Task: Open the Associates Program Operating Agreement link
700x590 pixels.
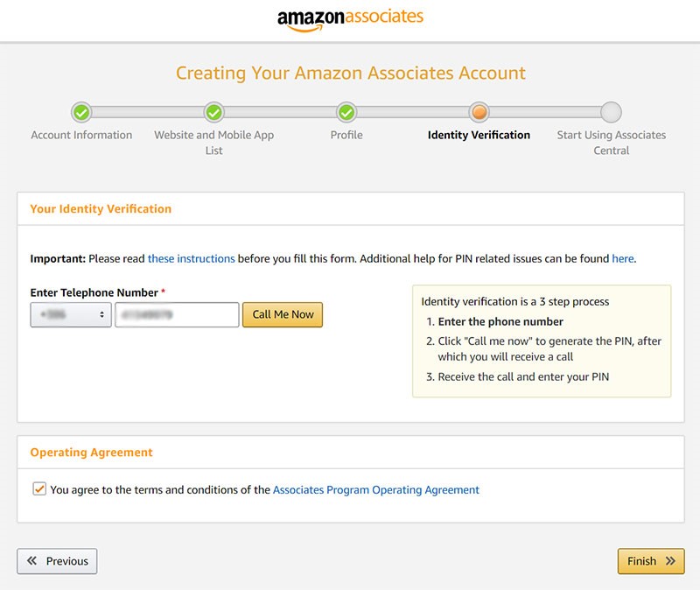Action: [376, 489]
